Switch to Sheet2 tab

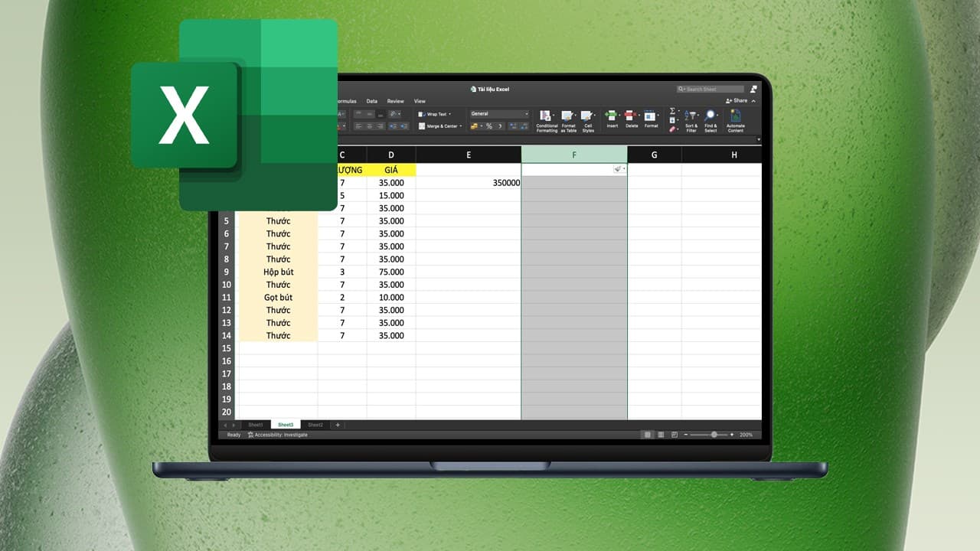pyautogui.click(x=315, y=425)
